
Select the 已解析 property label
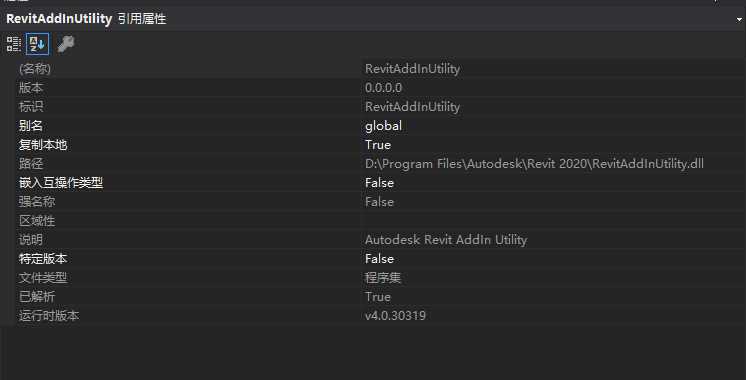click(x=37, y=297)
